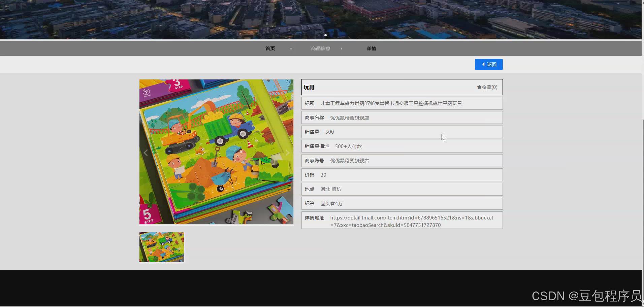Click the text 500+人付款
Image resolution: width=644 pixels, height=307 pixels.
tap(348, 146)
